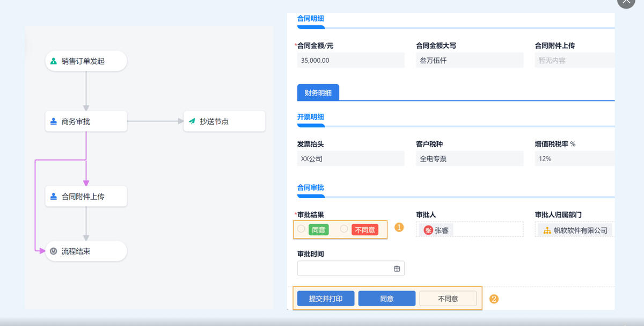Click the 不同意 rejection button
Image resolution: width=644 pixels, height=326 pixels.
[448, 298]
